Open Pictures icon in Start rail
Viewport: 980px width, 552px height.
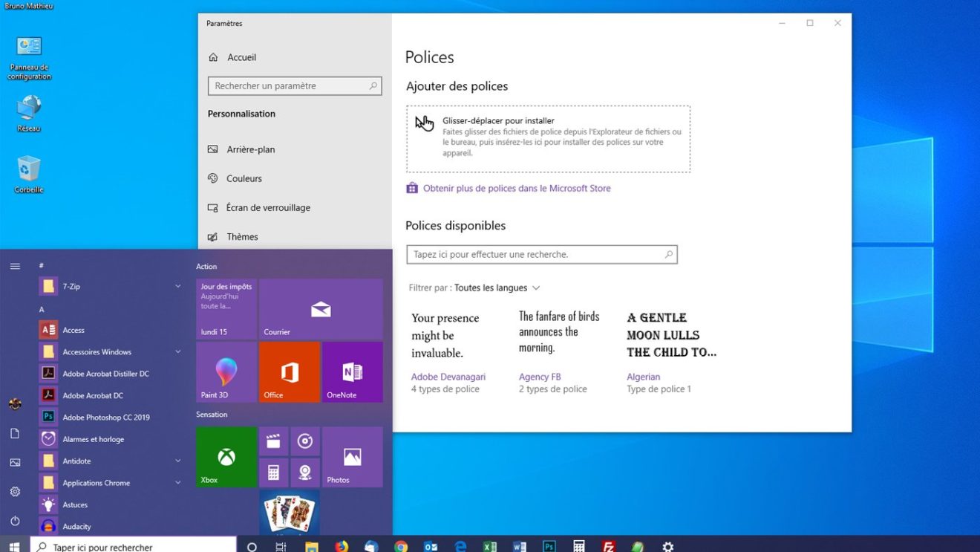tap(15, 462)
